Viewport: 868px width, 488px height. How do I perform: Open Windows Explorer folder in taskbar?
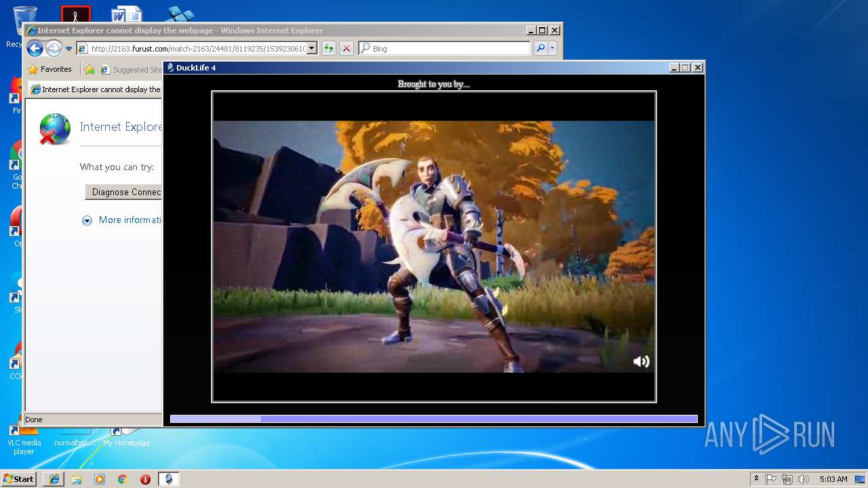point(77,479)
